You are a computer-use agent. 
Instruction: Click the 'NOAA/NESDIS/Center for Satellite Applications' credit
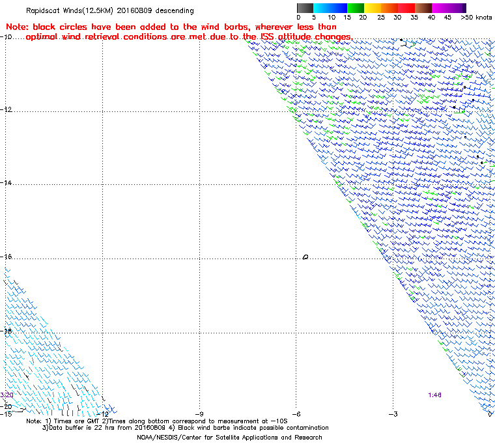(x=229, y=438)
